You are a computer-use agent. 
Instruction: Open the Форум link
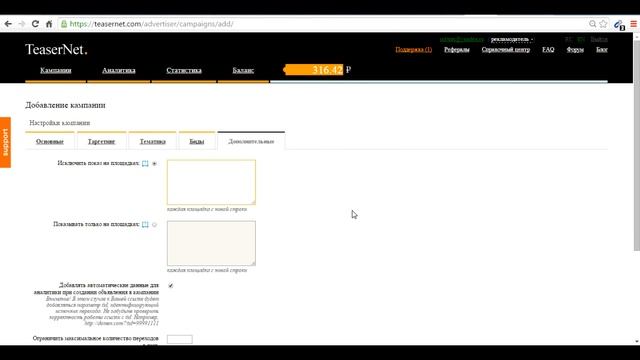tap(575, 49)
